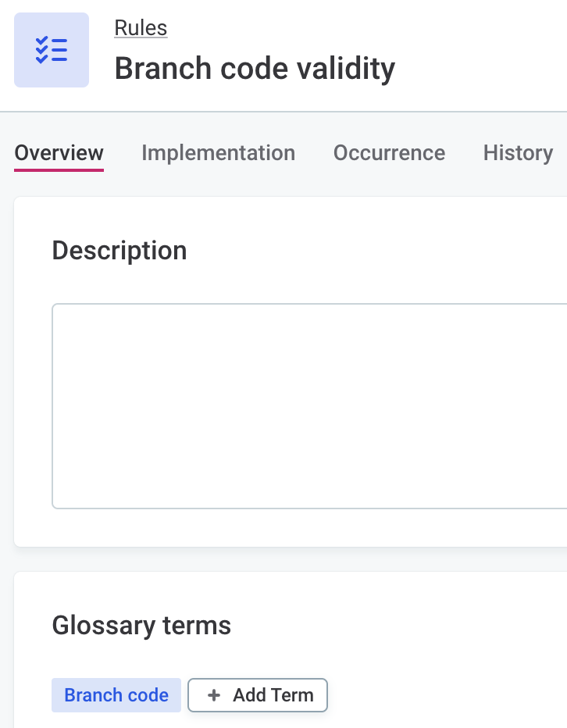Follow the Rules breadcrumb link
Image resolution: width=567 pixels, height=728 pixels.
click(141, 27)
